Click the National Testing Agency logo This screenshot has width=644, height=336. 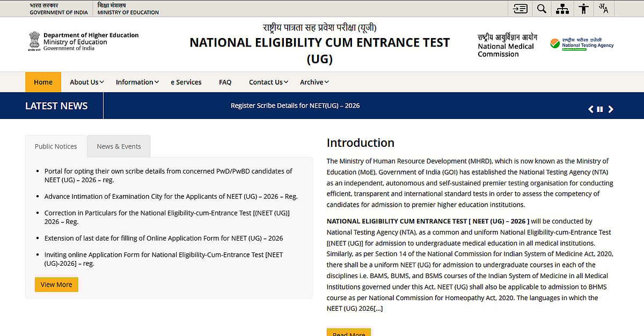[582, 43]
